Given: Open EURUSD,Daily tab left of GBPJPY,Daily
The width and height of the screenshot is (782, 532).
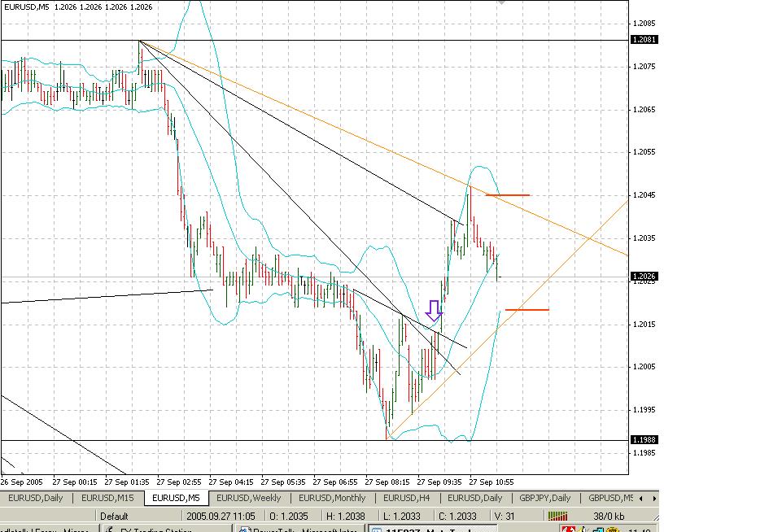Looking at the screenshot, I should 474,498.
